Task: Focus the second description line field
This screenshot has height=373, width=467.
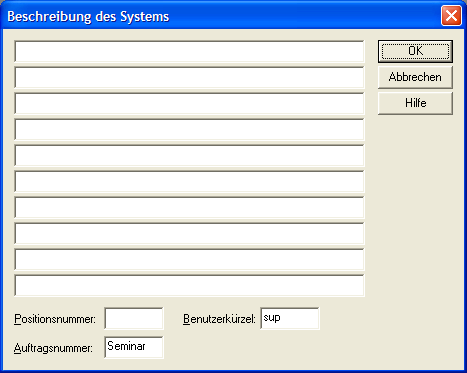Action: (189, 77)
